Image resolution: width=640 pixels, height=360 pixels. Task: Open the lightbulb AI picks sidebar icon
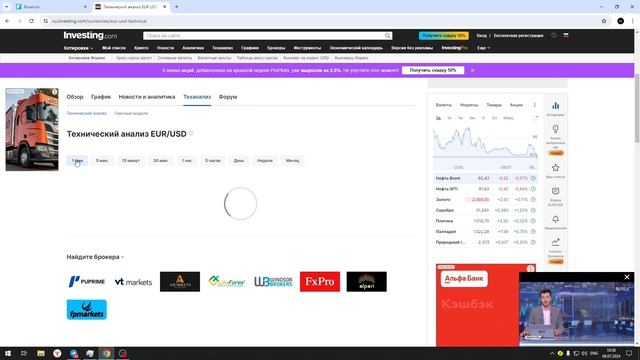click(556, 129)
